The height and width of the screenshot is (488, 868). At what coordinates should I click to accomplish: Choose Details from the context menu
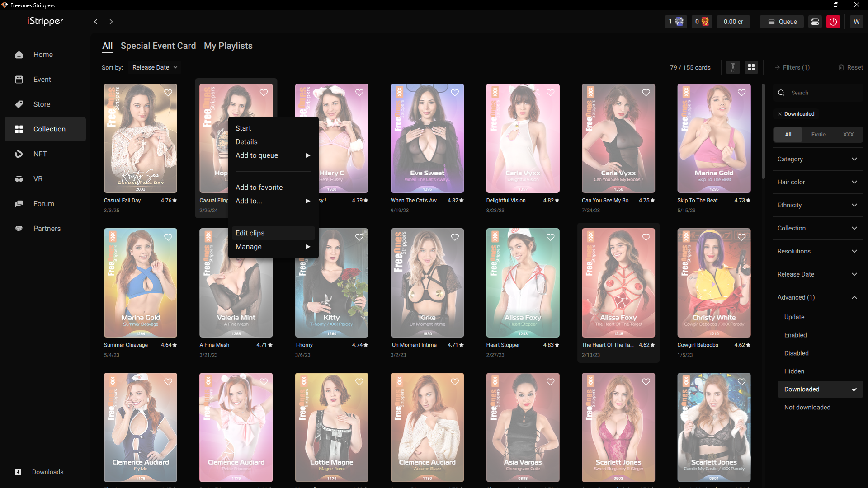coord(273,142)
